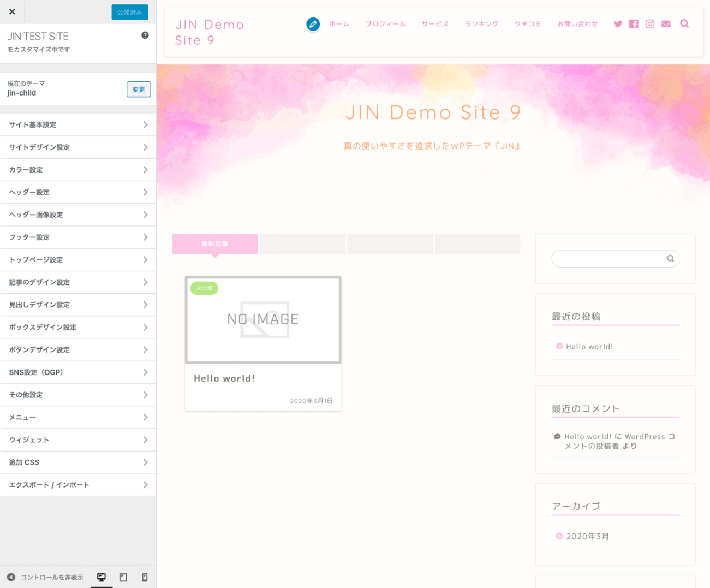Open フッター設定 panel
This screenshot has width=710, height=588.
click(x=78, y=237)
